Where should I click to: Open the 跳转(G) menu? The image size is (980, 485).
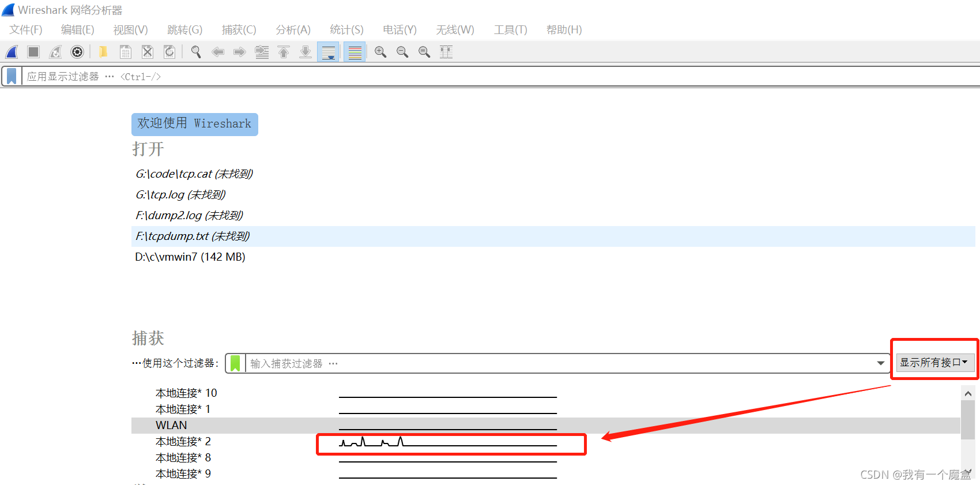[x=185, y=29]
